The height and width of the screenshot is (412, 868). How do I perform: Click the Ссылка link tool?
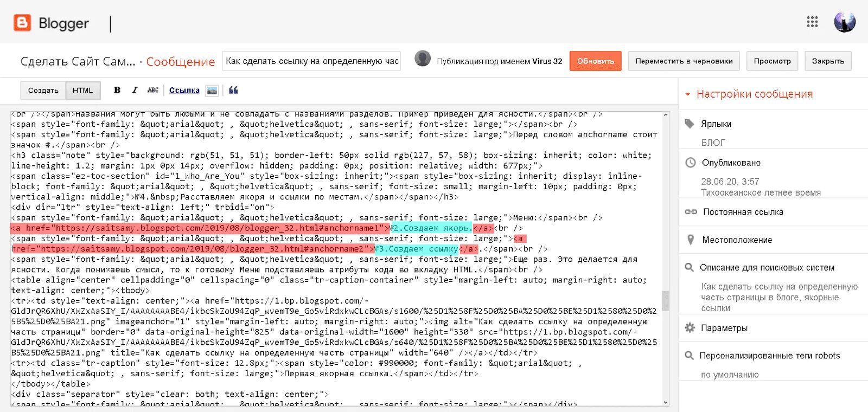click(184, 90)
